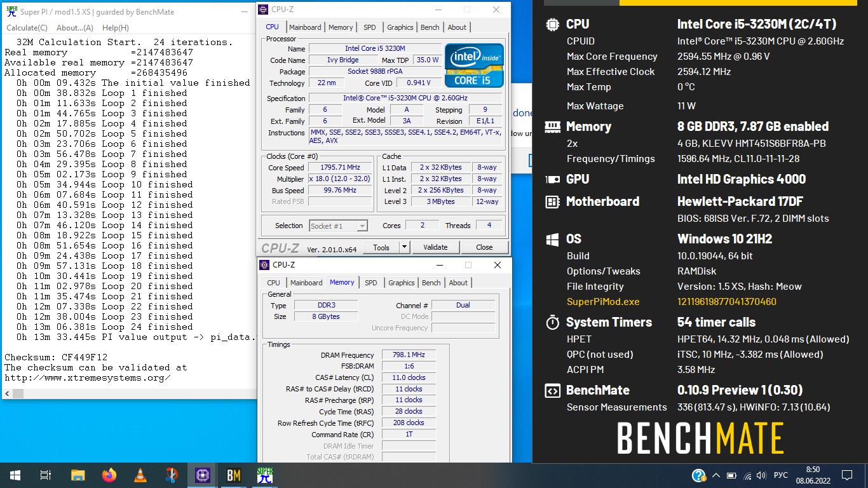Select the Mainboard tab in the lower CPU-Z
Image resolution: width=868 pixels, height=488 pixels.
coord(306,283)
